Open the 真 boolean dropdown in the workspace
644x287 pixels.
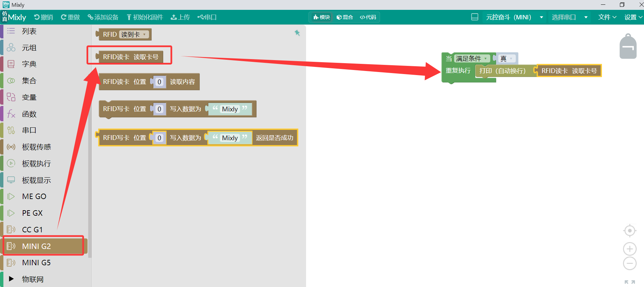point(507,59)
